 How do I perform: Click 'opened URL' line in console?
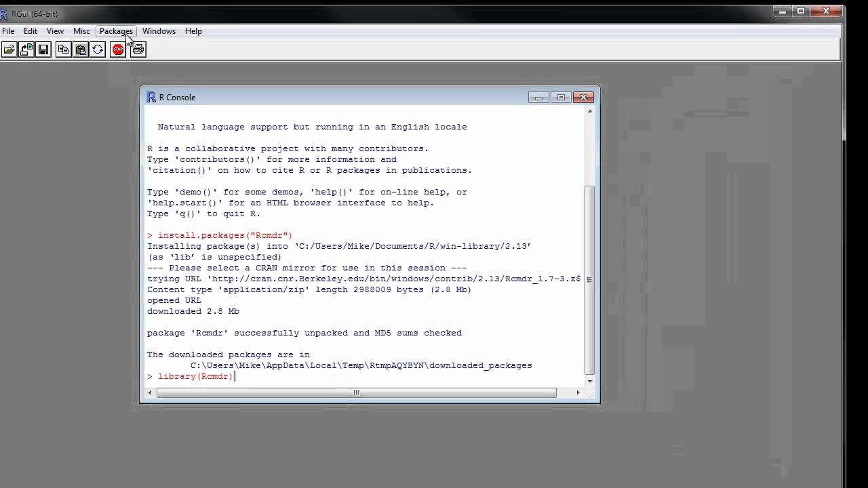(x=174, y=300)
